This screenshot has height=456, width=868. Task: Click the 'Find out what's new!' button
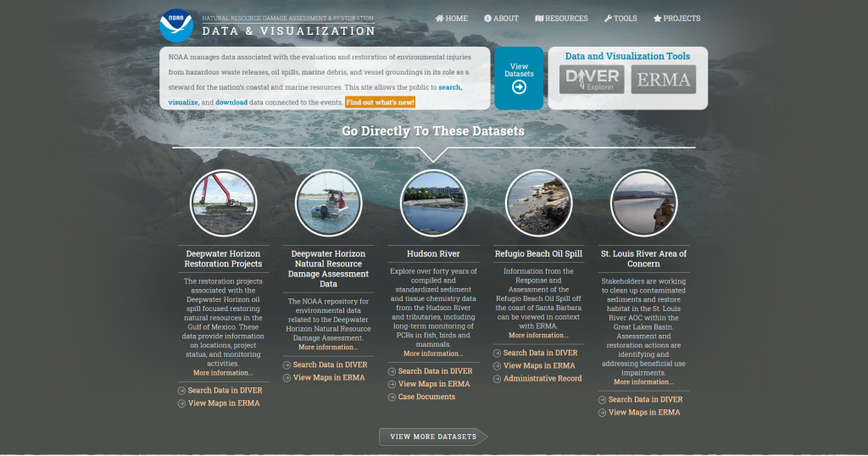(x=380, y=103)
